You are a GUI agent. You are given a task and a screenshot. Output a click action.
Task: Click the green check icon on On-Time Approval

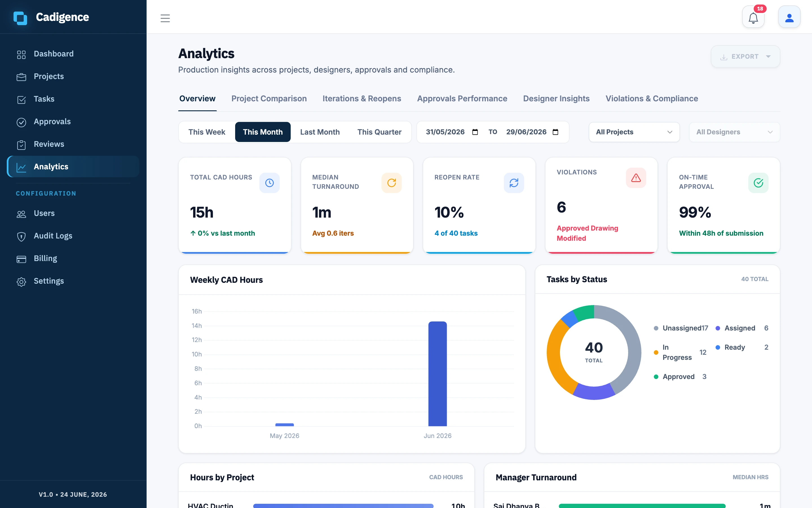[758, 183]
